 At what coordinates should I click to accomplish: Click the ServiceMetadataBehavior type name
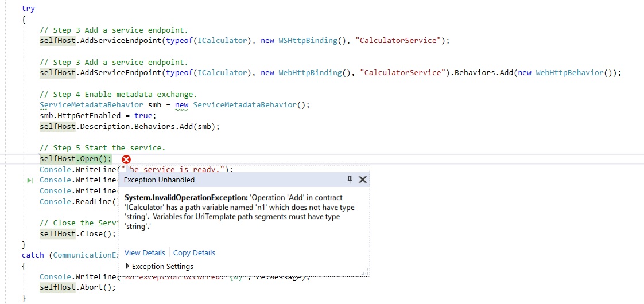click(x=91, y=105)
